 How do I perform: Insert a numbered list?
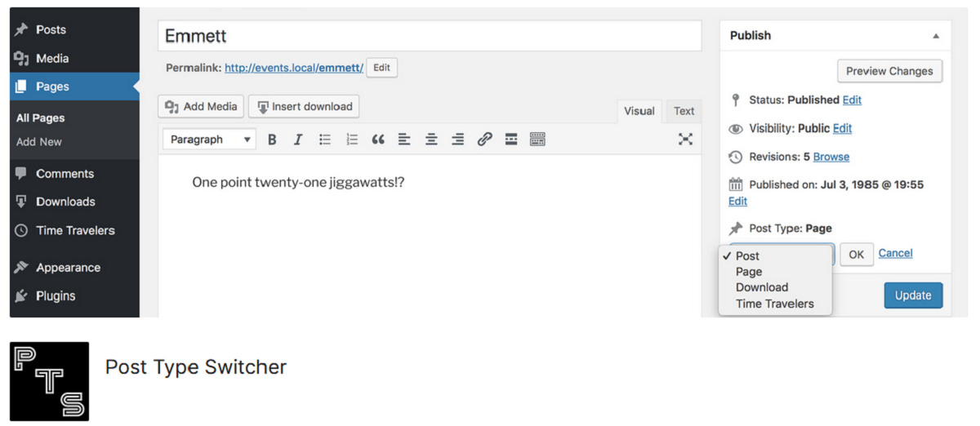[351, 140]
